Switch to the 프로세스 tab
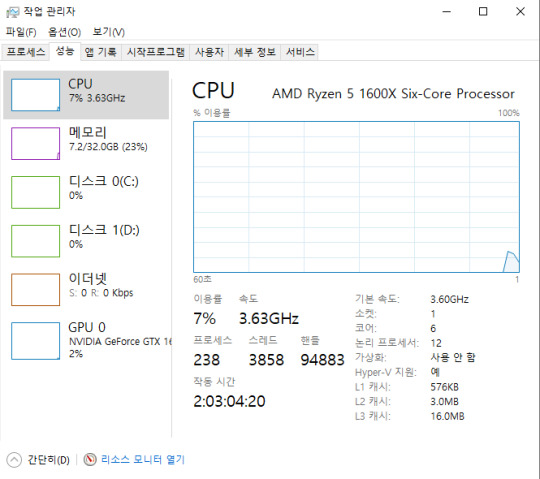Viewport: 540px width, 479px height. point(26,52)
